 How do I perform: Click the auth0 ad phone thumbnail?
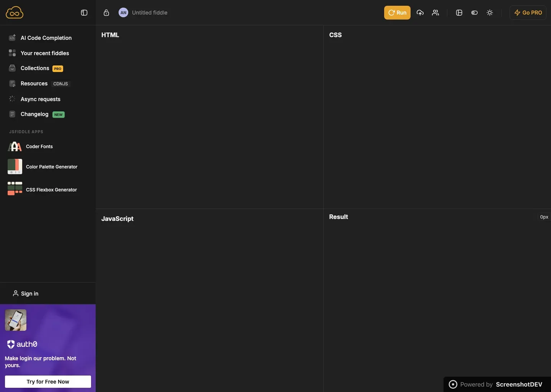pyautogui.click(x=16, y=320)
